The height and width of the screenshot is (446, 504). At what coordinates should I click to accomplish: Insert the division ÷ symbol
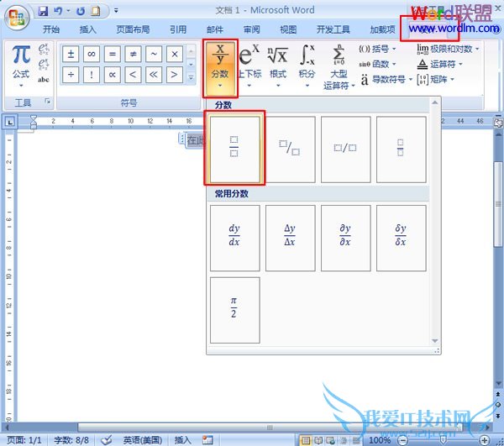(71, 75)
